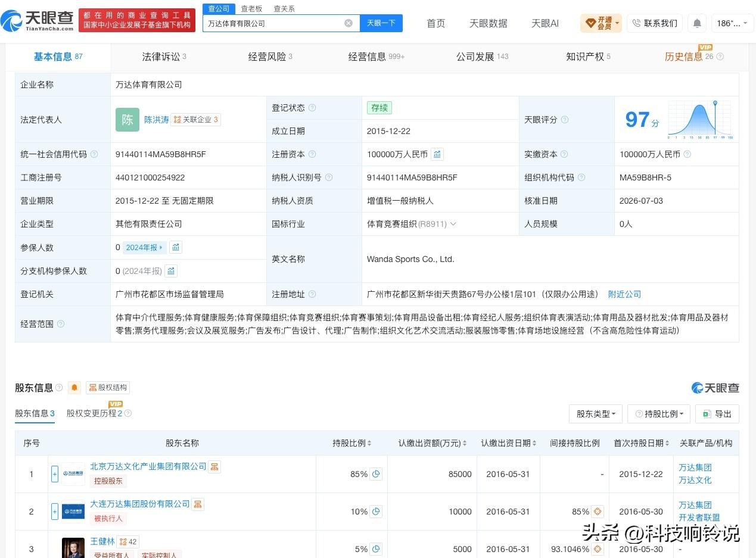The image size is (756, 558).
Task: Click help icon next to 经营范围
Action: tap(61, 324)
